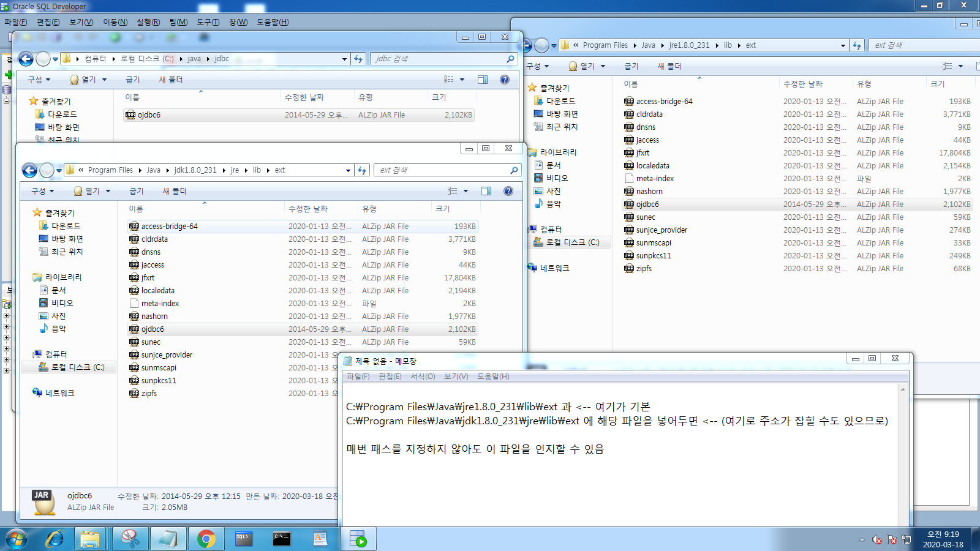The height and width of the screenshot is (551, 980).
Task: Create 새 폴더 in the jdk1.8.0_231 window
Action: [175, 191]
